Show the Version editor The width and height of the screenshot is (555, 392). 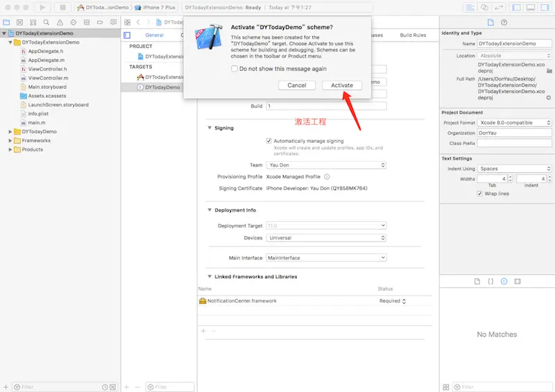(499, 8)
